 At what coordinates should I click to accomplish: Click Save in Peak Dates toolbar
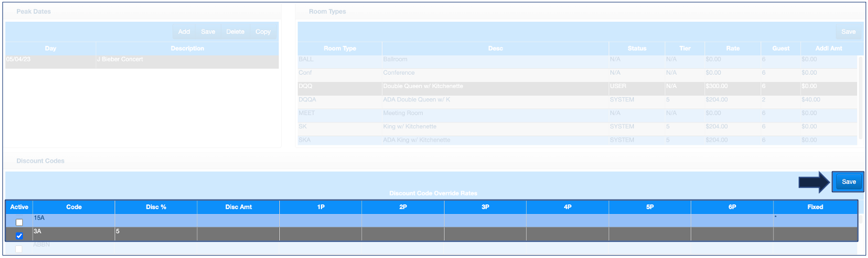coord(208,32)
